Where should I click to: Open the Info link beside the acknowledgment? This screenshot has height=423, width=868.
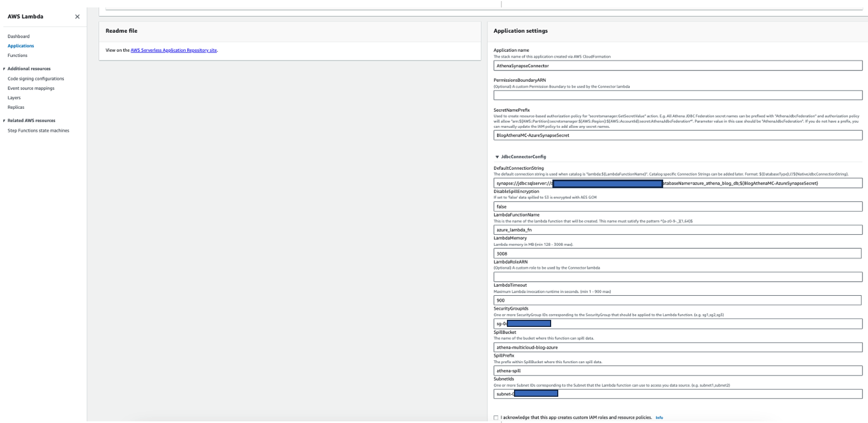[x=659, y=418]
